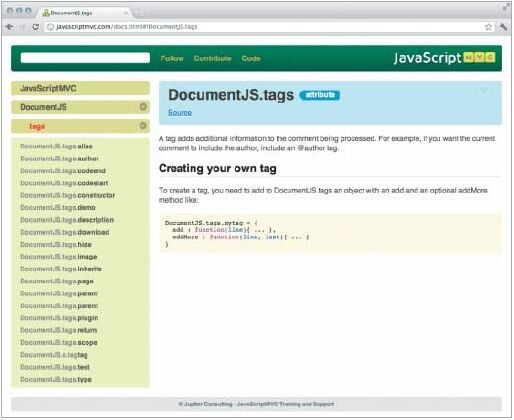Open DocumentJS.tags.return
Screen dimensions: 514x420
coord(59,330)
